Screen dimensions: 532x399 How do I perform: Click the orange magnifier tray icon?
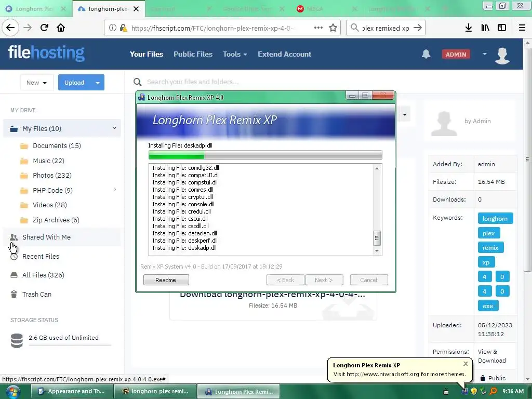[x=493, y=391]
